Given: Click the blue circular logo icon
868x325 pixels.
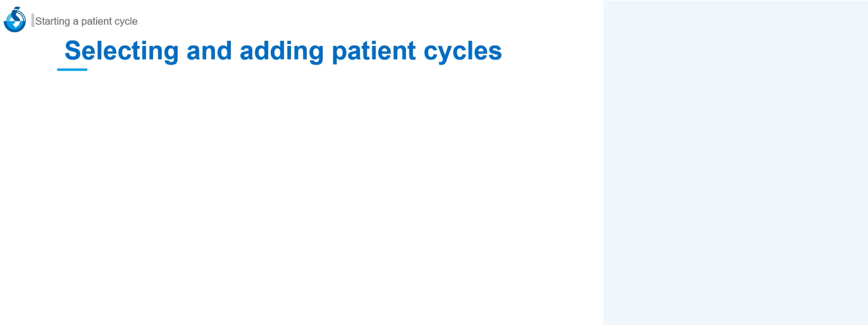Looking at the screenshot, I should pos(14,20).
